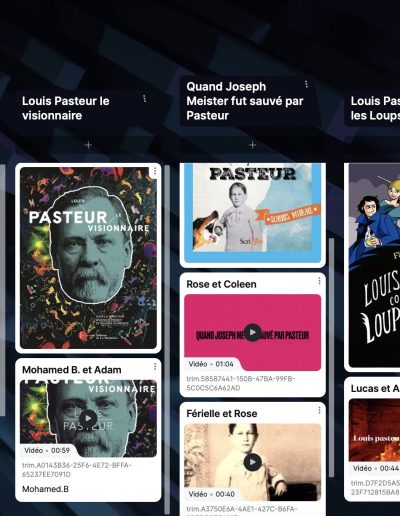Image resolution: width=400 pixels, height=516 pixels.
Task: Select the Quand Joseph Meister fut sauvé title
Action: (245, 101)
